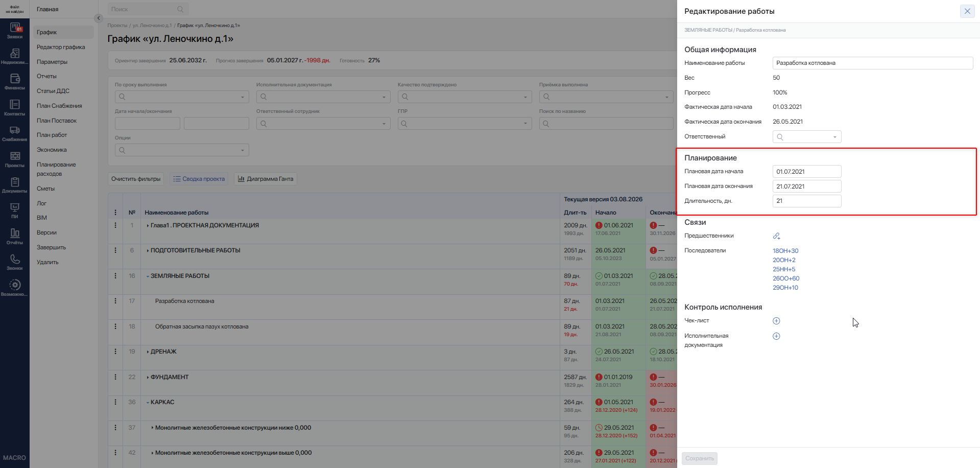Open the Звонки phone icon
Image resolution: width=980 pixels, height=468 pixels.
(x=15, y=262)
